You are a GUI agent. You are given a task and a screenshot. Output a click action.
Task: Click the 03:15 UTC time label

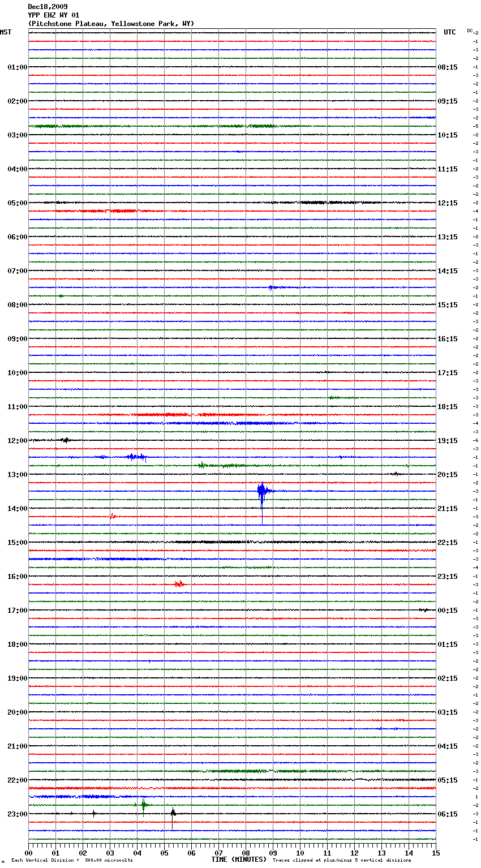pos(448,712)
